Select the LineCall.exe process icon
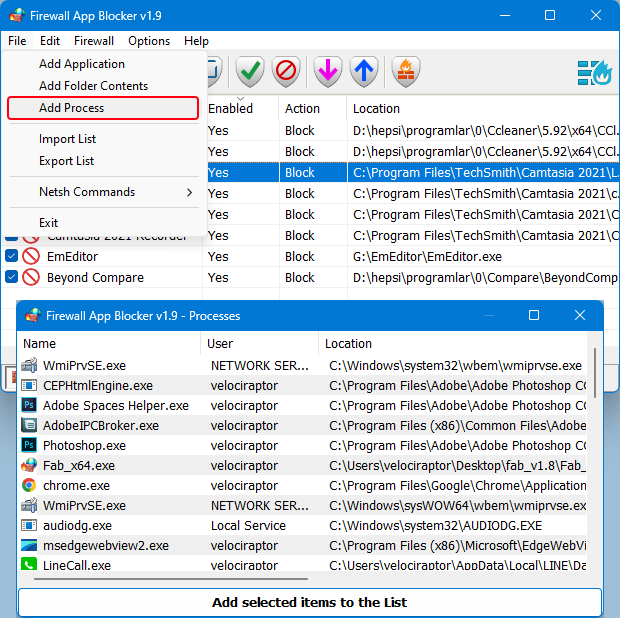 pos(29,565)
